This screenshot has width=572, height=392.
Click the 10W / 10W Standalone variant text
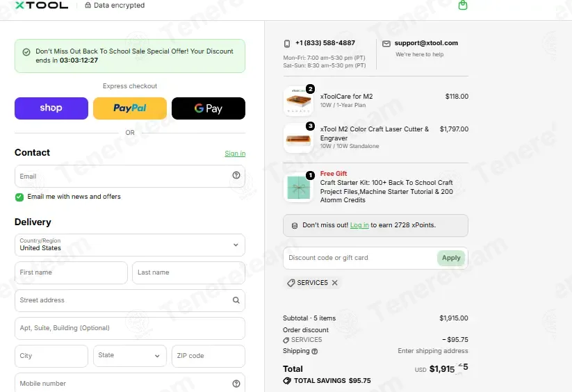pos(350,146)
